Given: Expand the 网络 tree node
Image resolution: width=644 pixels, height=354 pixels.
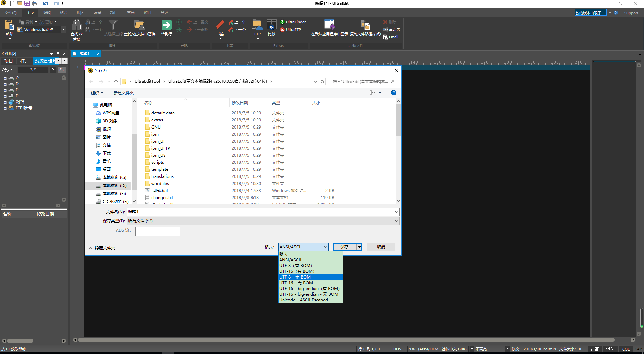Looking at the screenshot, I should [x=5, y=102].
